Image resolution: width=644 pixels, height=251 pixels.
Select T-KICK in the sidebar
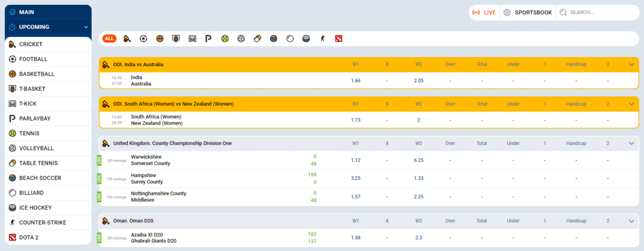click(48, 104)
